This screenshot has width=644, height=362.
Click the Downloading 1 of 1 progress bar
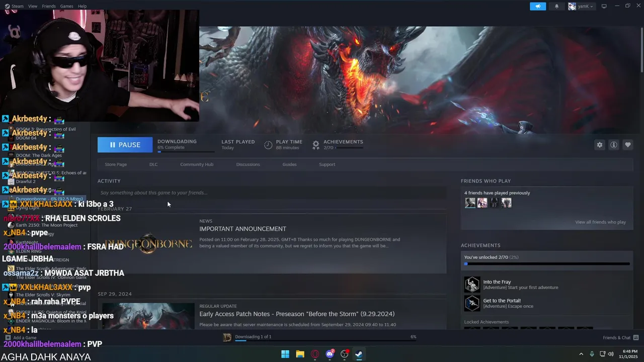[326, 341]
